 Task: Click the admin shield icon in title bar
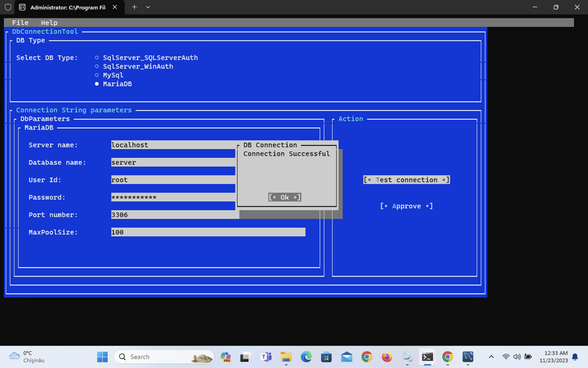8,7
